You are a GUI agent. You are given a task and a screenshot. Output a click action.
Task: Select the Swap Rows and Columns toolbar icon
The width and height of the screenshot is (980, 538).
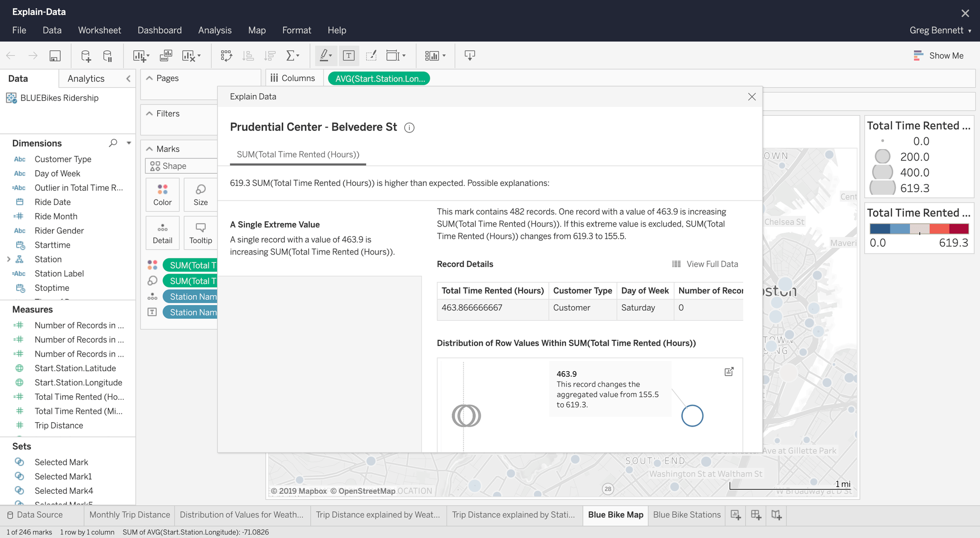(x=226, y=55)
